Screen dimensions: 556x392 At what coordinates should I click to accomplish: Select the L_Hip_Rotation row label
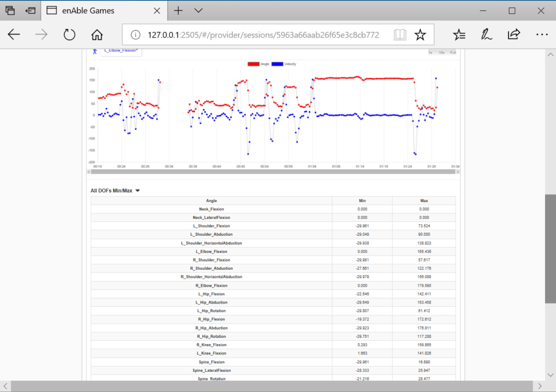[x=211, y=311]
